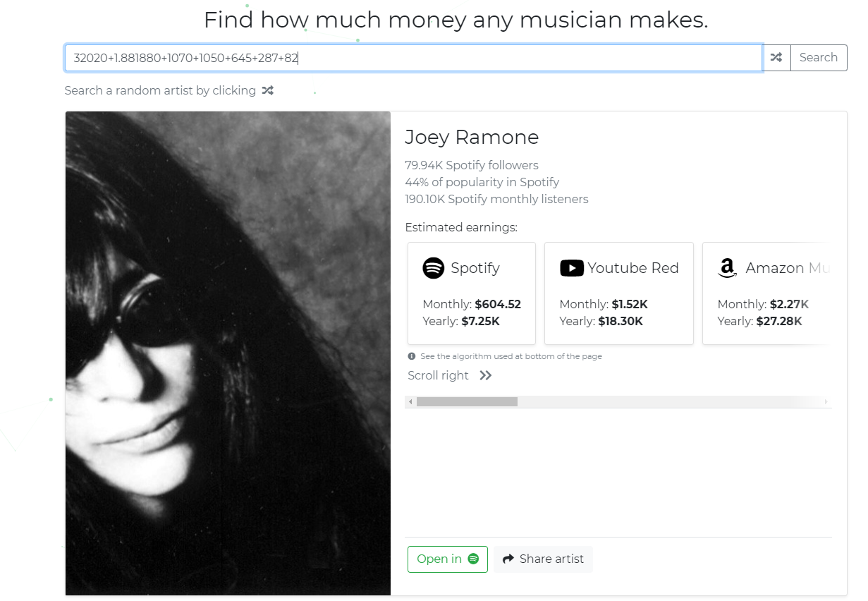Click the Amazon Music logo
868x601 pixels.
tap(726, 268)
